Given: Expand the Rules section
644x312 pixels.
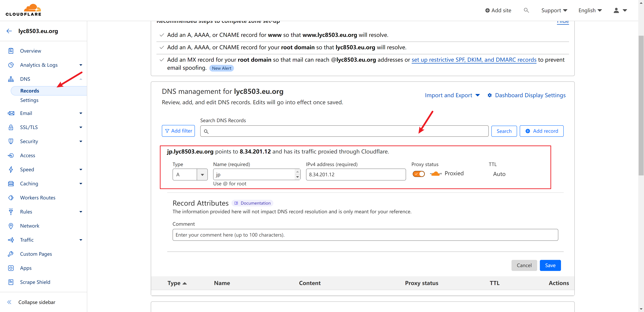Looking at the screenshot, I should (81, 212).
